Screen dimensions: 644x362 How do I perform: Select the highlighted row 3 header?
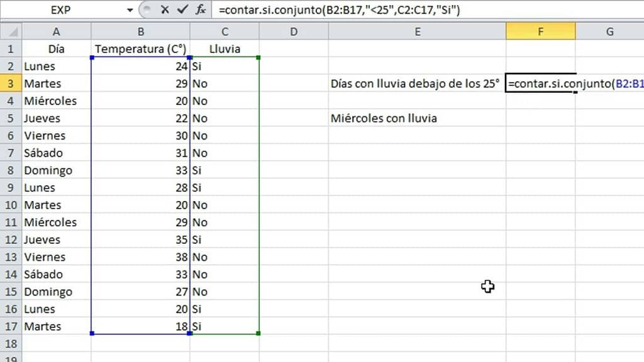11,84
